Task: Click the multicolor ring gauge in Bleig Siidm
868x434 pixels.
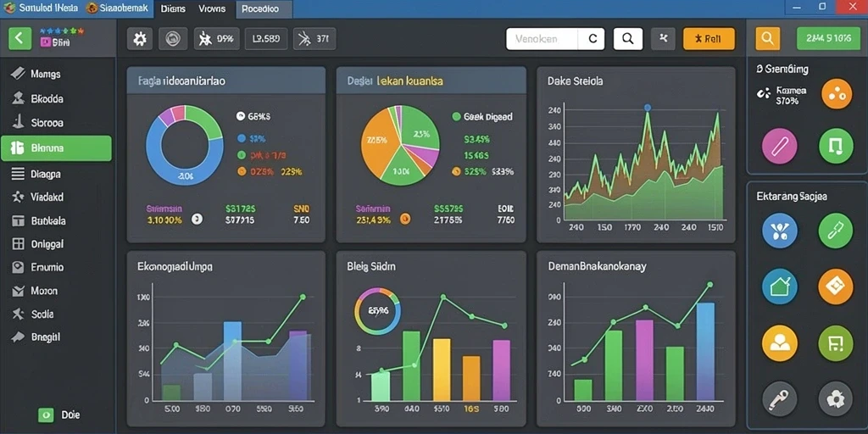Action: (x=377, y=311)
